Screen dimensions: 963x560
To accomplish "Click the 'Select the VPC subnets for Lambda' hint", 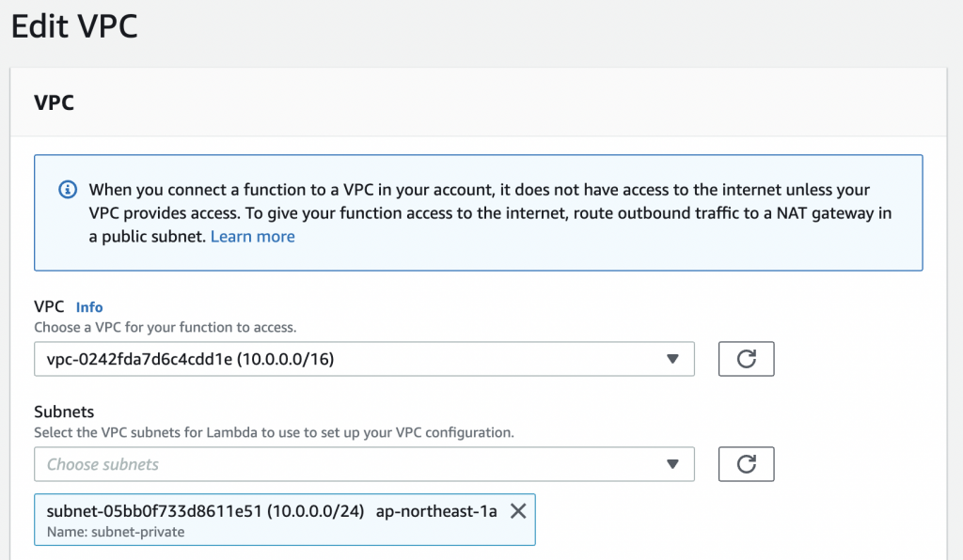I will (x=274, y=432).
